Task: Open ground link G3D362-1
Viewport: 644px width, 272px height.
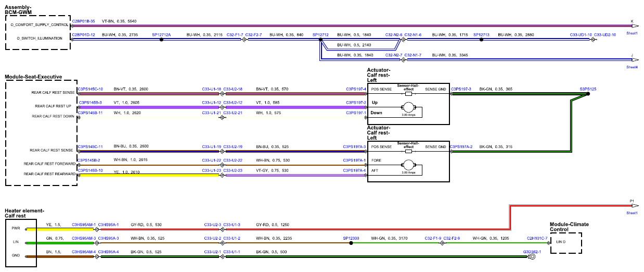Action: (x=532, y=252)
